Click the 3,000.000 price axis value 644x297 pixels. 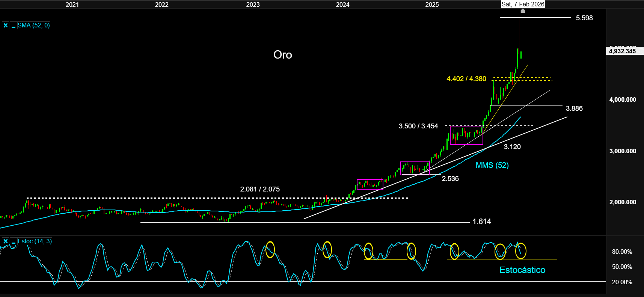[x=623, y=151]
